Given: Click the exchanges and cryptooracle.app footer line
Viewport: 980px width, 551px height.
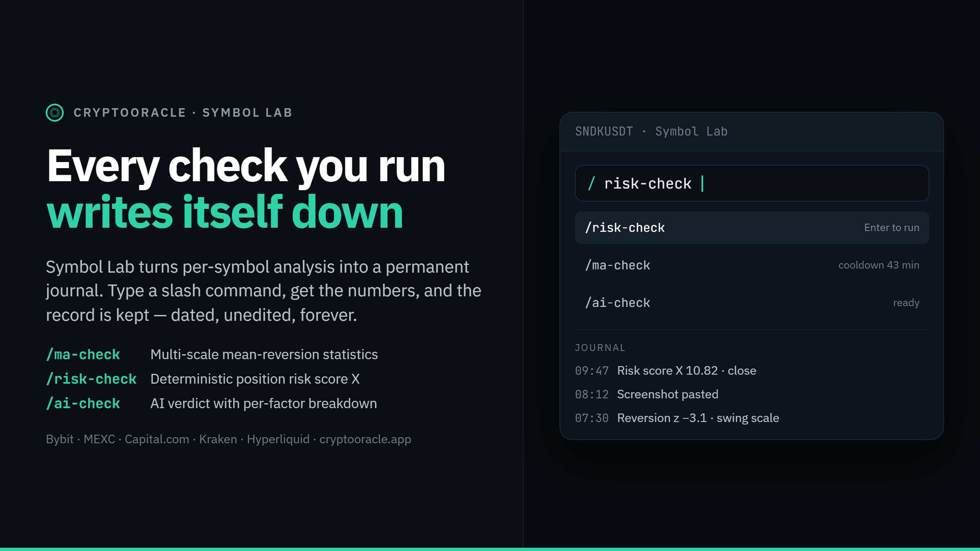Looking at the screenshot, I should point(229,439).
